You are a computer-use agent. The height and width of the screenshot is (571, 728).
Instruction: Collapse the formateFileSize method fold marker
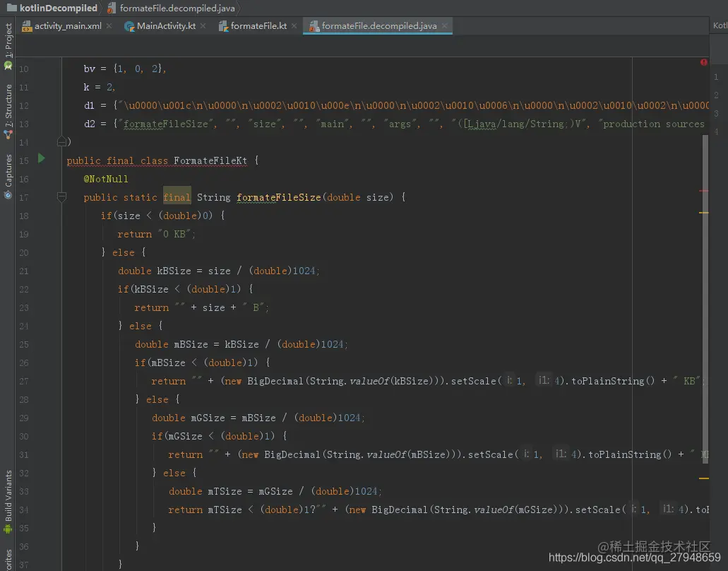pyautogui.click(x=61, y=197)
